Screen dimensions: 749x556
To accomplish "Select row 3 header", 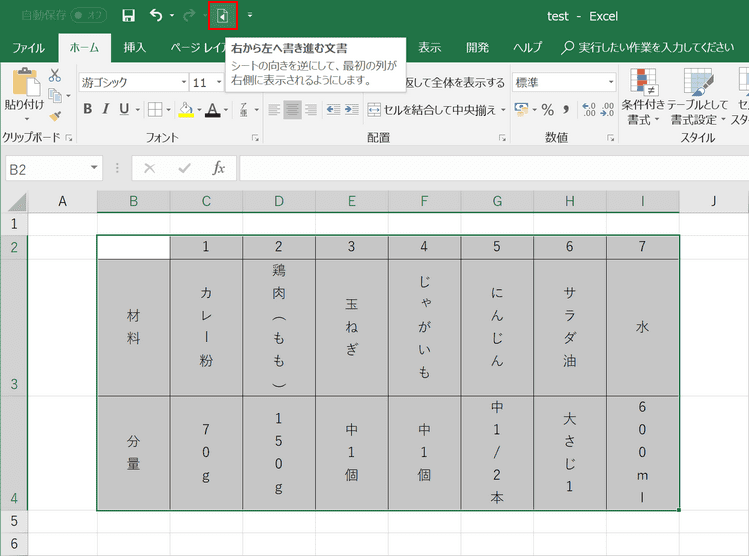I will [x=14, y=328].
